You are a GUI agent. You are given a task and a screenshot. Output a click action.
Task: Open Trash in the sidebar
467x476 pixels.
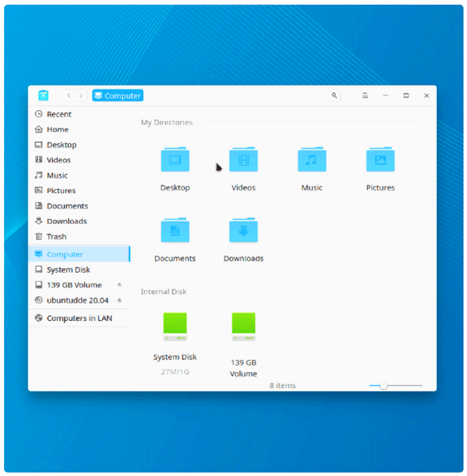(79, 237)
